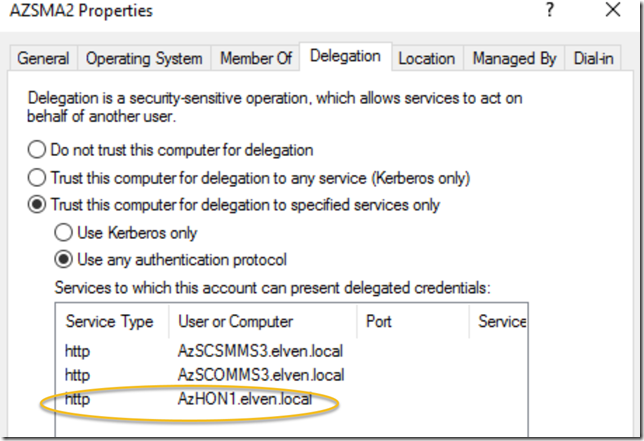Image resolution: width=644 pixels, height=441 pixels.
Task: Select Do not trust this computer option
Action: (x=37, y=150)
